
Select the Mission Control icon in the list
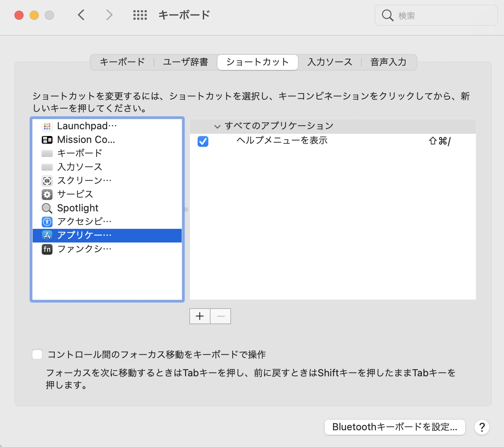tap(47, 140)
